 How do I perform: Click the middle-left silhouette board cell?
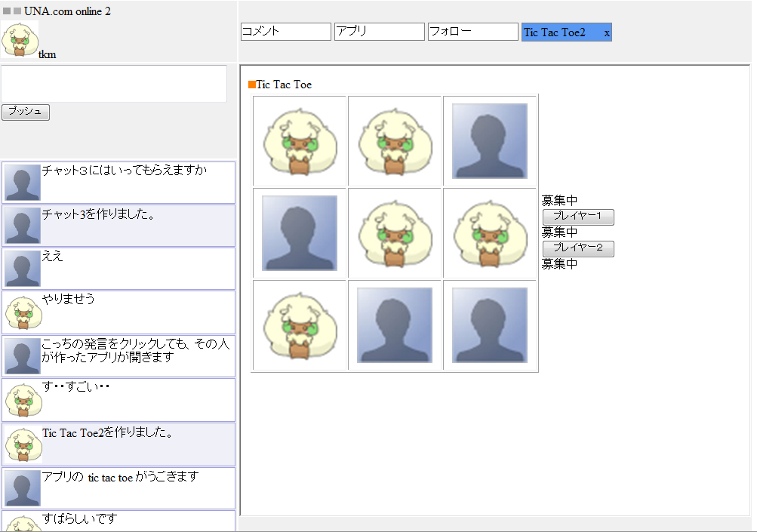pyautogui.click(x=300, y=233)
